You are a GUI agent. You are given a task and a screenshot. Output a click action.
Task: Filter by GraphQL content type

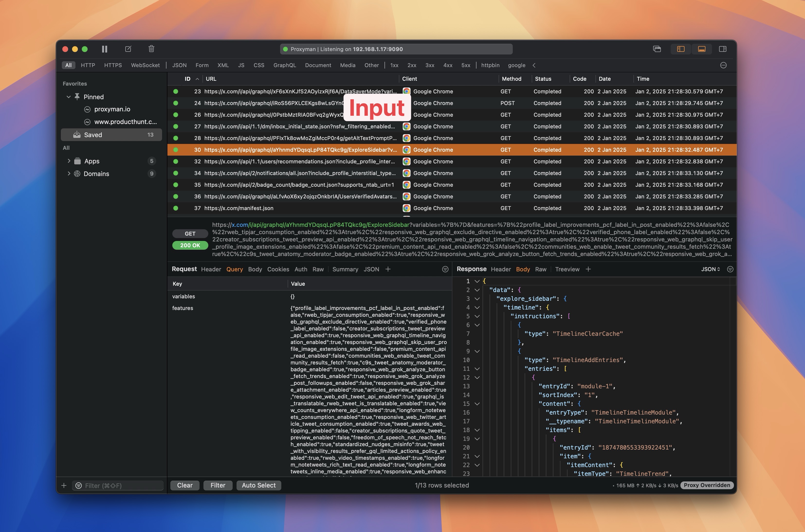[x=285, y=65]
